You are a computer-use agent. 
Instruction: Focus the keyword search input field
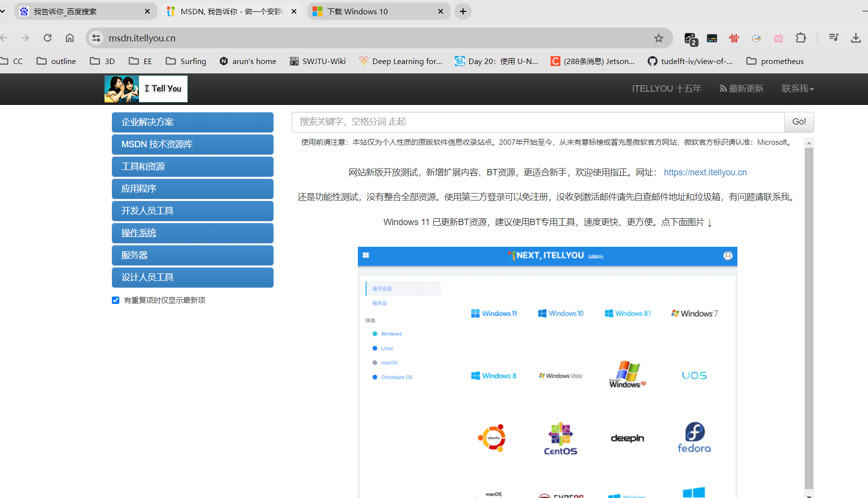pos(538,122)
